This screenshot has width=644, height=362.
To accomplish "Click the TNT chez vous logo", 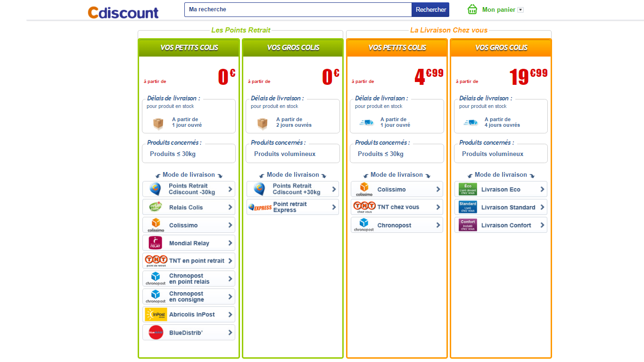I will pyautogui.click(x=364, y=207).
